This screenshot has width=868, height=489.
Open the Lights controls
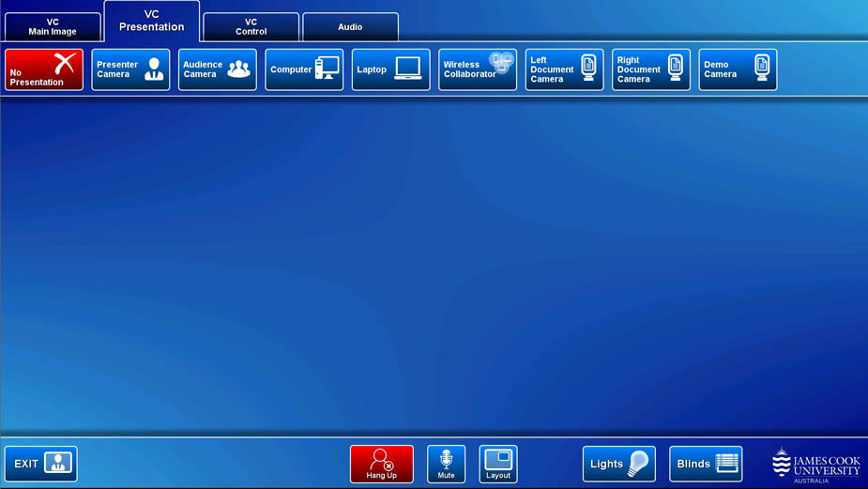click(619, 464)
